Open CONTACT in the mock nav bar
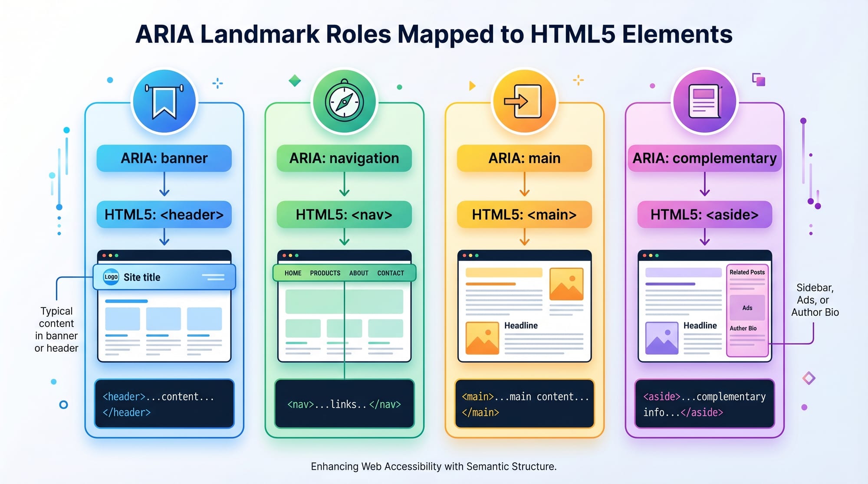 pos(391,273)
